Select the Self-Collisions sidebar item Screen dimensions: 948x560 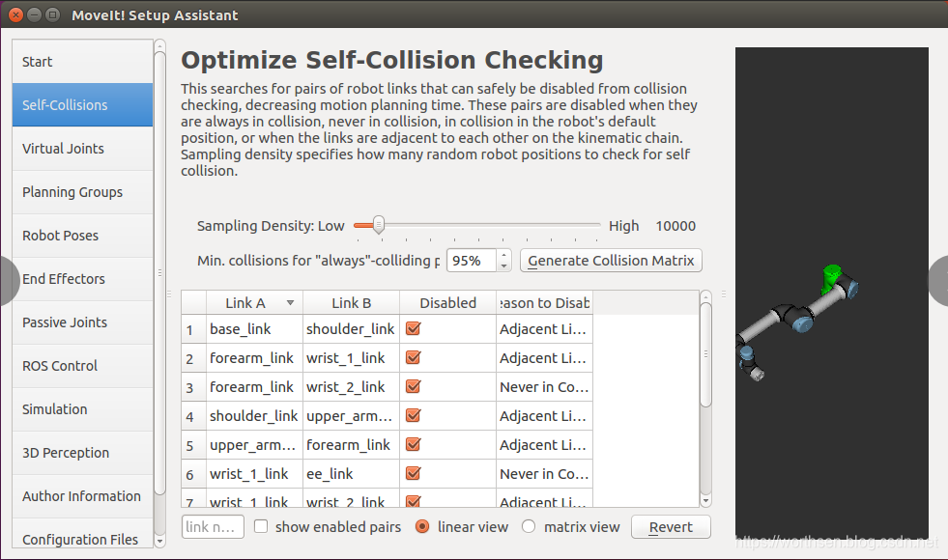(x=82, y=105)
